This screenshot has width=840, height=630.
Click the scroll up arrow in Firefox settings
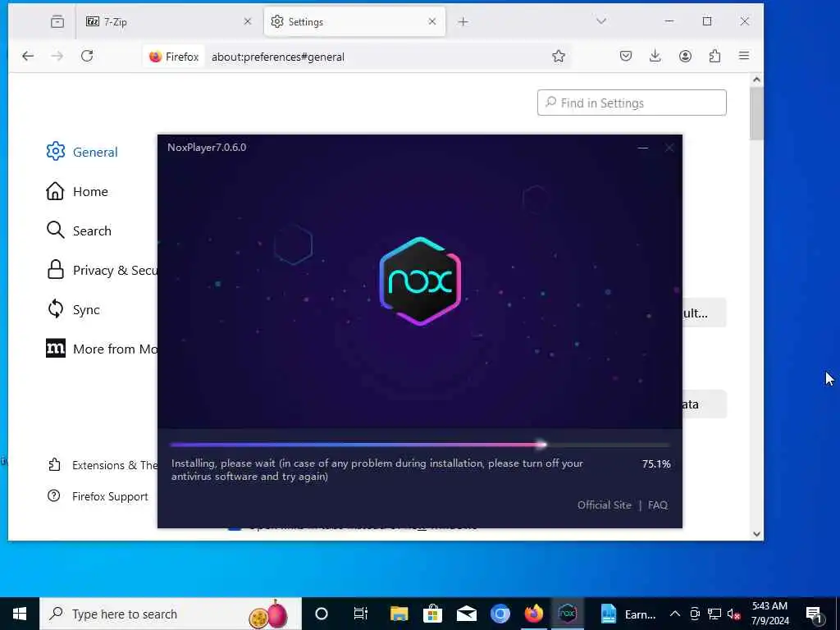pos(756,80)
